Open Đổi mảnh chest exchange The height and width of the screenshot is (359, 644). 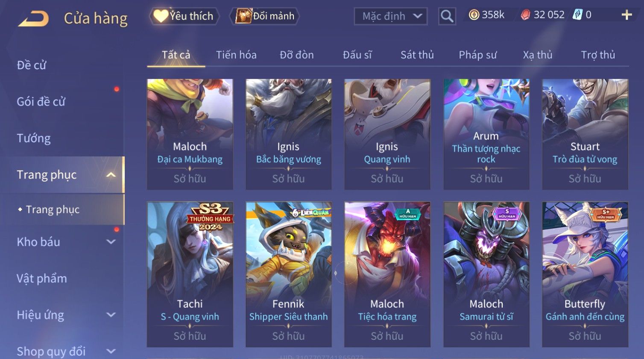(265, 16)
